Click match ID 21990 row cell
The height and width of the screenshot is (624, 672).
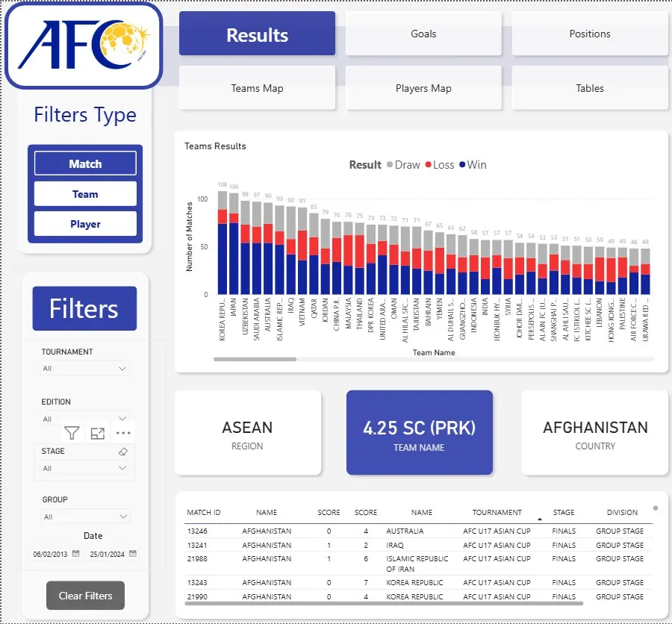[197, 596]
